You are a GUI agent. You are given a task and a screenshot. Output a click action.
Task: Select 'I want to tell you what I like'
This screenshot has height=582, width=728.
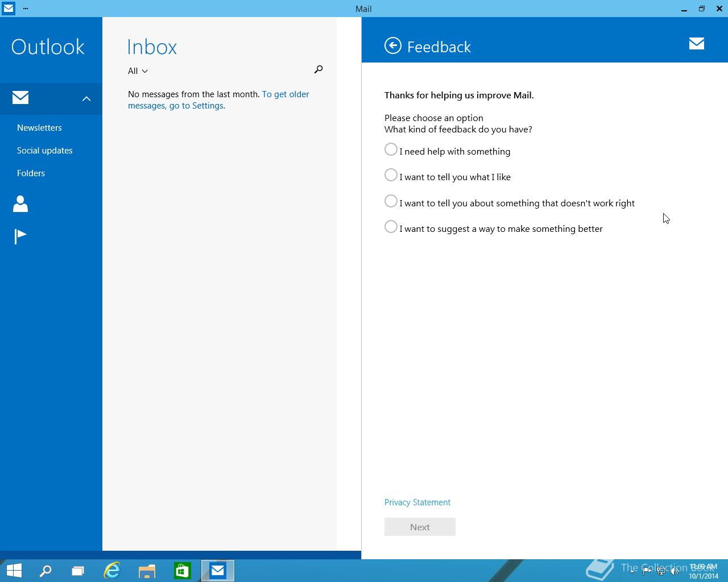point(391,175)
